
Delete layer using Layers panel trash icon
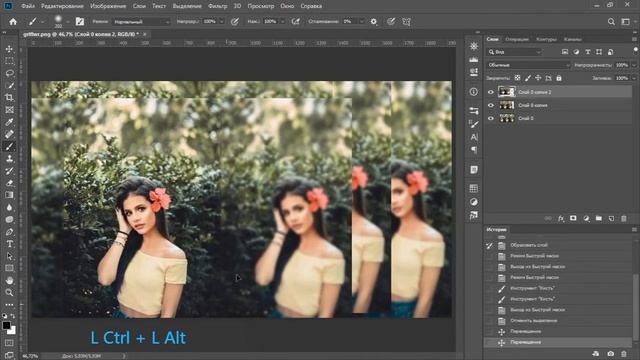(624, 219)
